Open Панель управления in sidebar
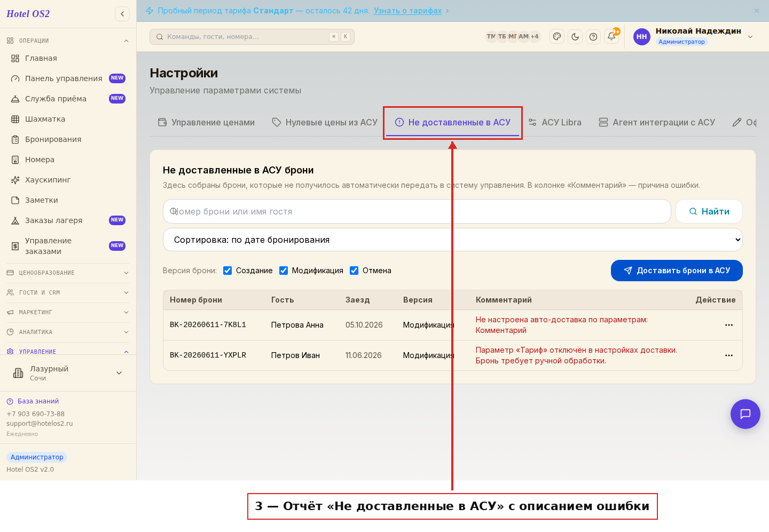This screenshot has height=532, width=769. click(68, 78)
